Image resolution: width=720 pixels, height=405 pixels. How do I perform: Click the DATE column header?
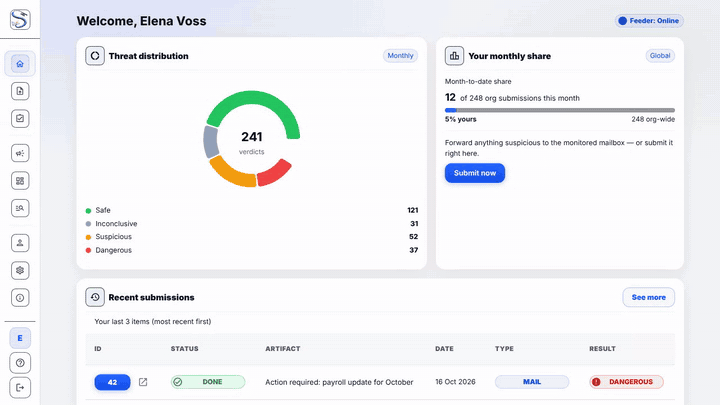[x=444, y=349]
